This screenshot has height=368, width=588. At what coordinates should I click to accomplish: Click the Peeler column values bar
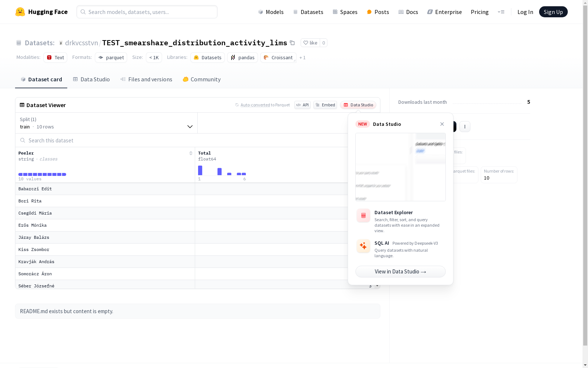point(42,174)
